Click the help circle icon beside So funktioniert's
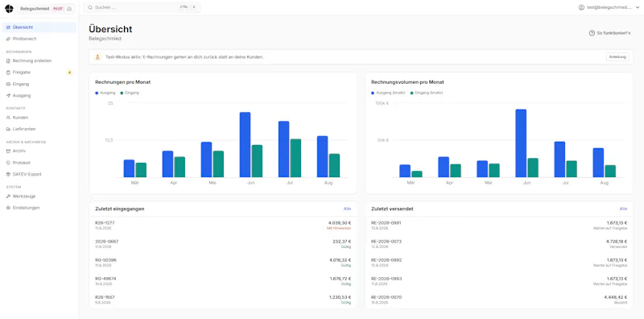This screenshot has height=319, width=644. 592,33
